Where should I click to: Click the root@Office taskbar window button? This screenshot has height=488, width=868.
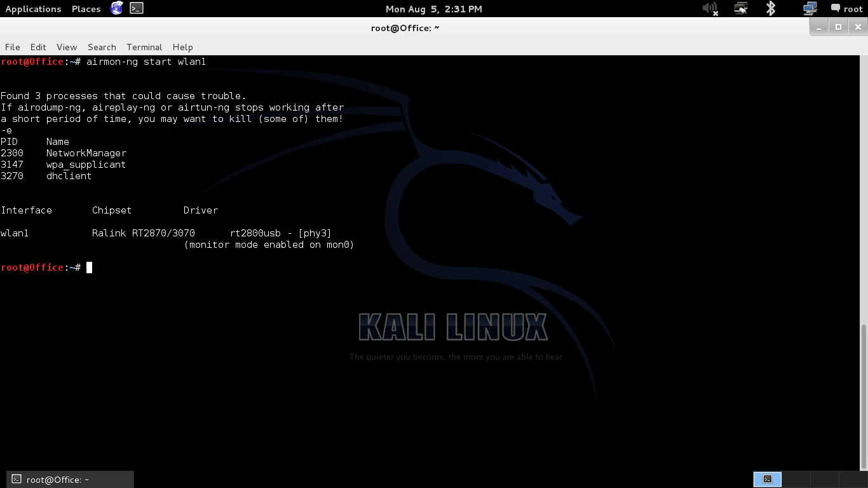(x=71, y=479)
